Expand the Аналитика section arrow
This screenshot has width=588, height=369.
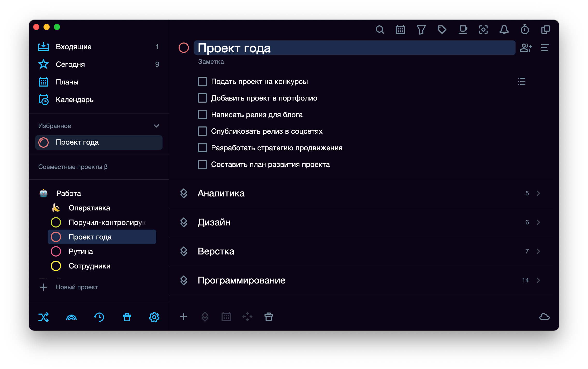(x=538, y=193)
